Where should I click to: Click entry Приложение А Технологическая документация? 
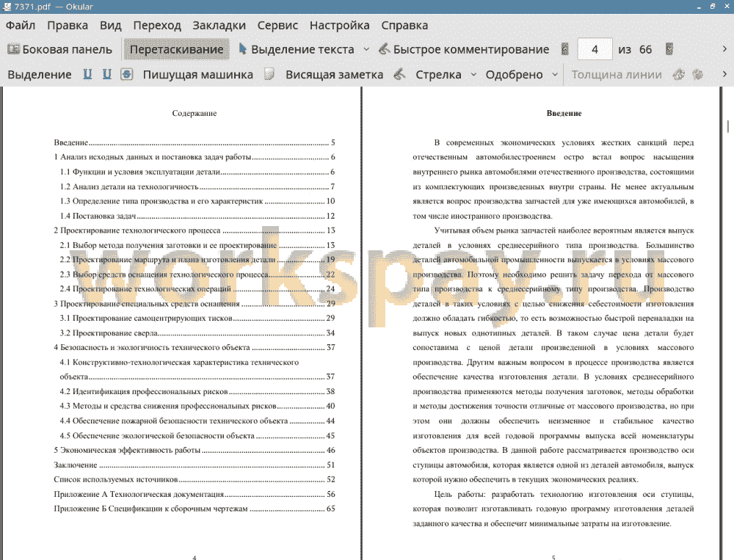point(195,494)
